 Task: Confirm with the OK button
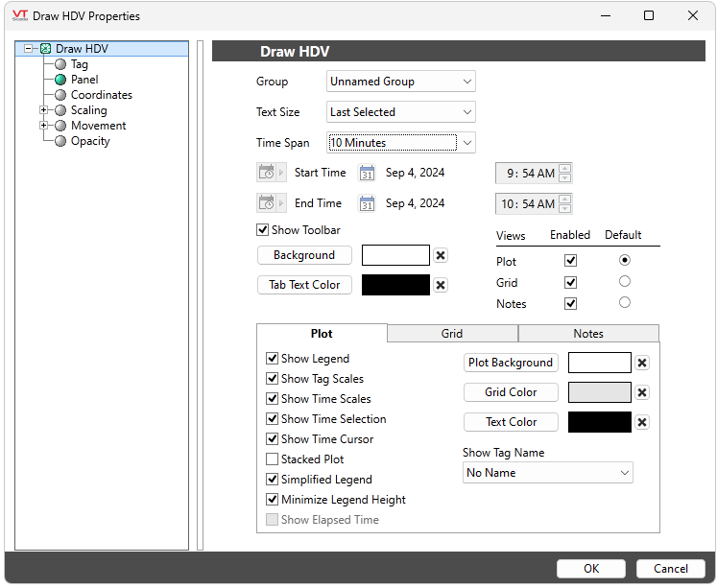point(591,569)
